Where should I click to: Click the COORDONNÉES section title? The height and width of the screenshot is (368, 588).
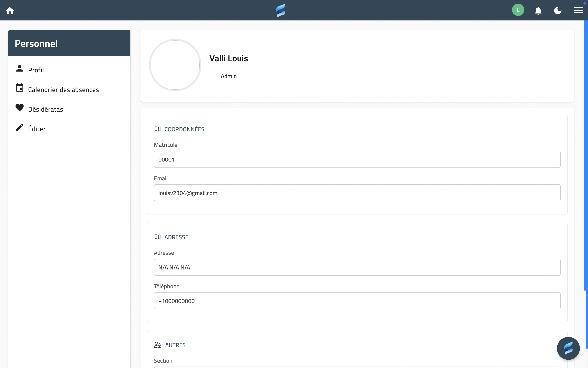[x=184, y=129]
